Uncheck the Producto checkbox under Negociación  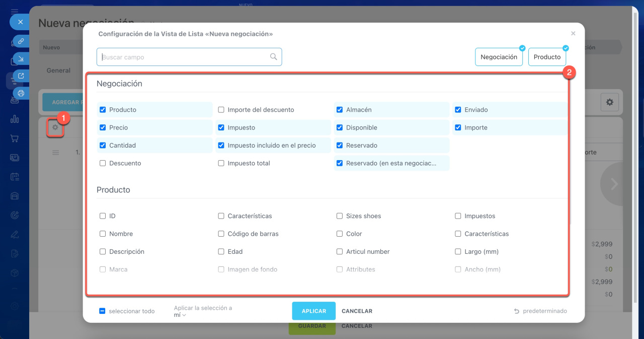click(103, 110)
